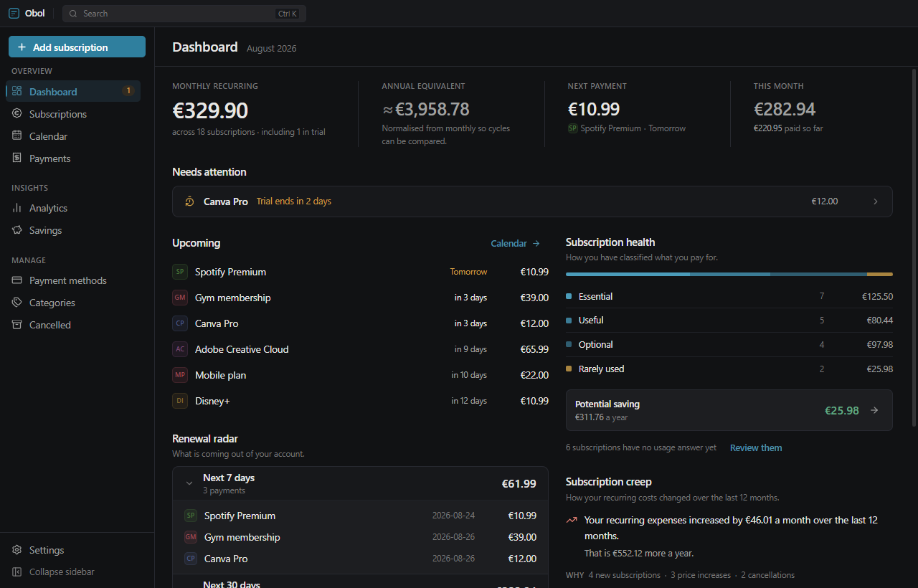Click the Mobile plan upcoming row
This screenshot has height=588, width=918.
[360, 375]
